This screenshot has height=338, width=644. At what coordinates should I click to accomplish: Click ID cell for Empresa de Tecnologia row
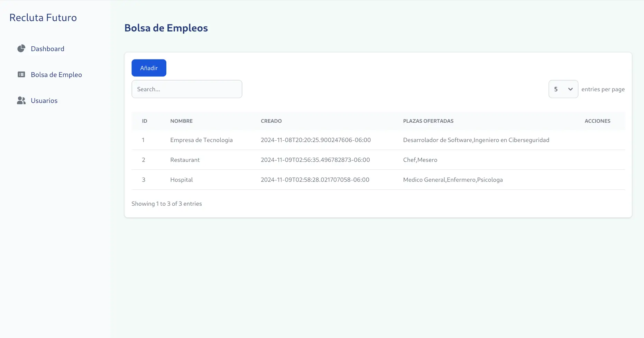[143, 140]
